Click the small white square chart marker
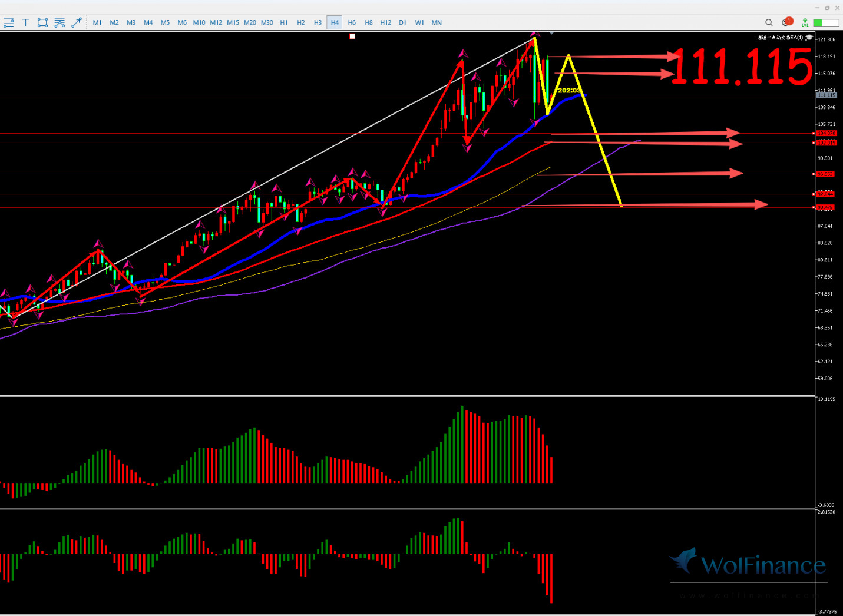 pos(352,37)
